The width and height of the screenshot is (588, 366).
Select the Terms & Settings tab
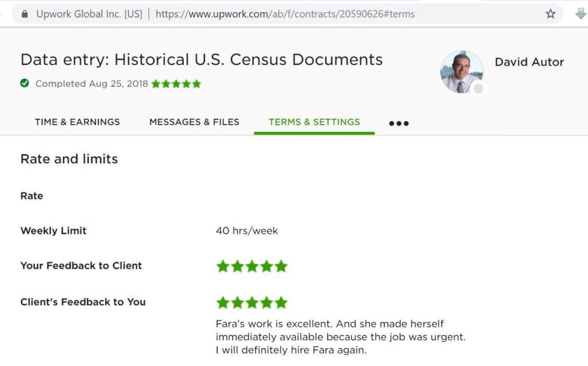314,122
